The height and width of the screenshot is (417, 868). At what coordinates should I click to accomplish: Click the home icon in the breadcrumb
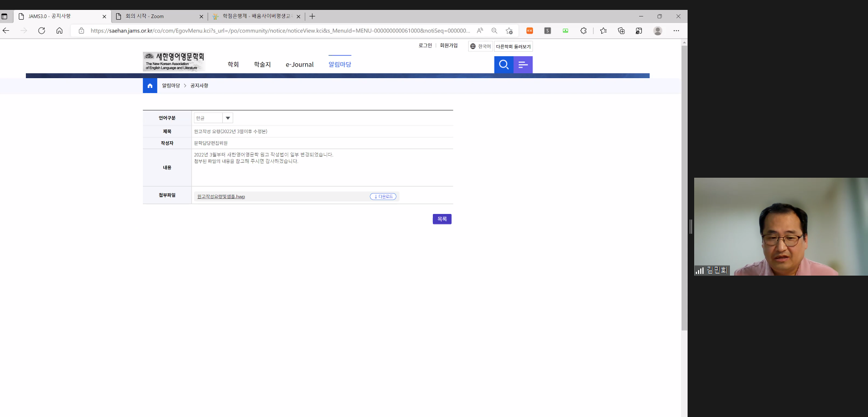coord(150,86)
